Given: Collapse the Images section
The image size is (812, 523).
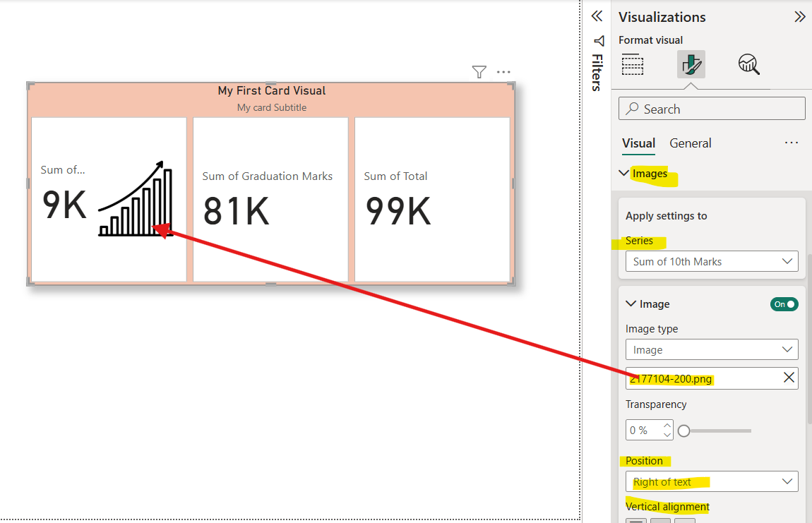Looking at the screenshot, I should [624, 173].
